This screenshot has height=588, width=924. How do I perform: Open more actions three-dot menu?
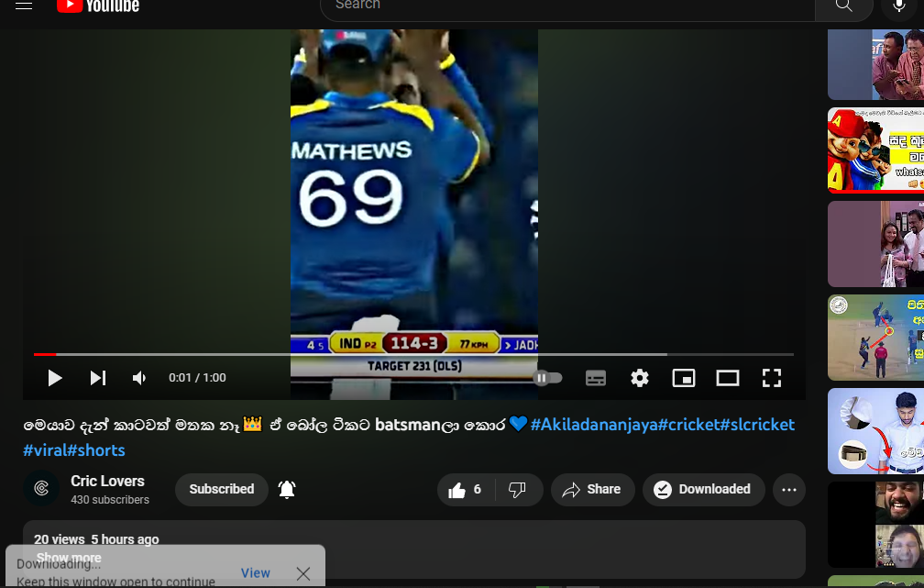[x=789, y=490]
